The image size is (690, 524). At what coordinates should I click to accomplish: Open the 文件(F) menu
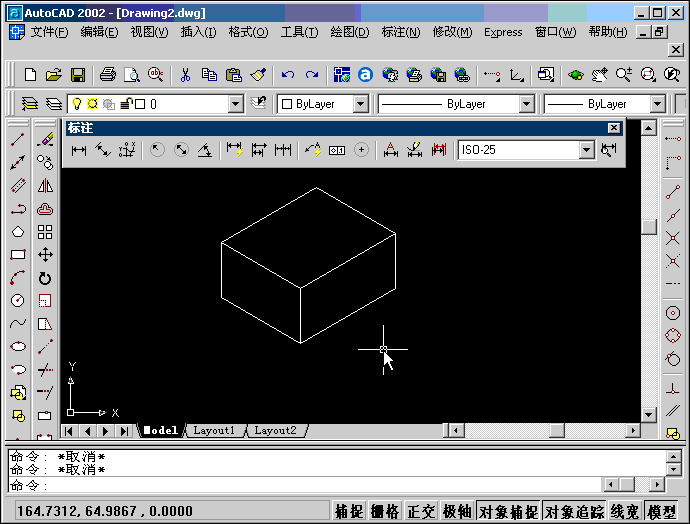click(49, 32)
